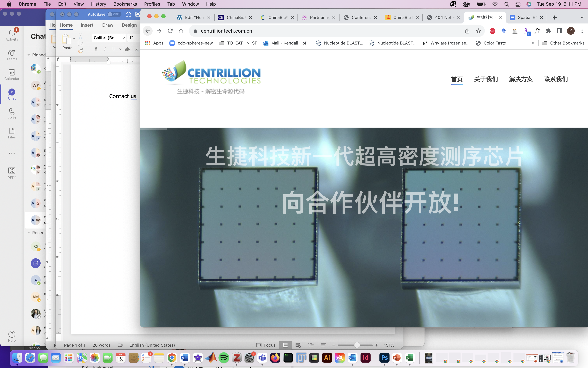
Task: Switch to Partnering Chrome tab
Action: tap(318, 18)
